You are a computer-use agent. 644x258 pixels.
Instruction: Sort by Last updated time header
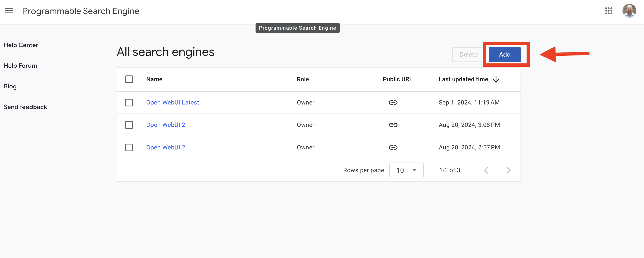tap(463, 80)
